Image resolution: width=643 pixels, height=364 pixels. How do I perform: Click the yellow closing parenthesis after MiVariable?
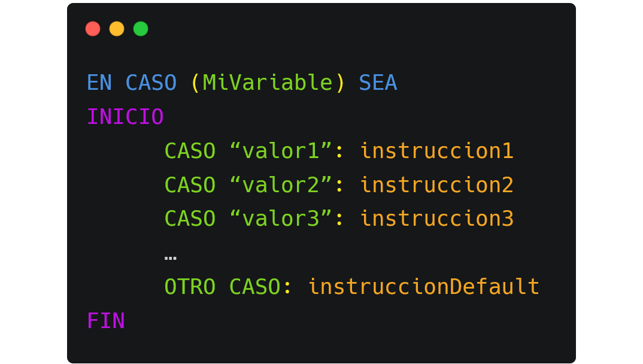(340, 83)
